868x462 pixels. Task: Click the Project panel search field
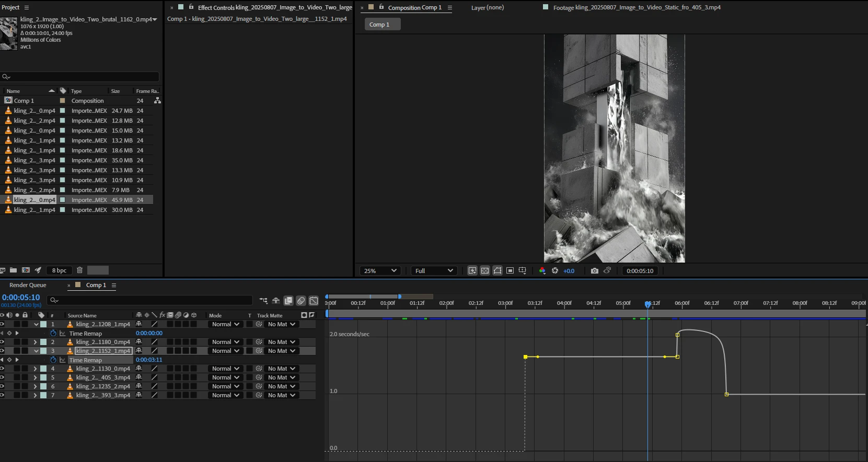[79, 77]
